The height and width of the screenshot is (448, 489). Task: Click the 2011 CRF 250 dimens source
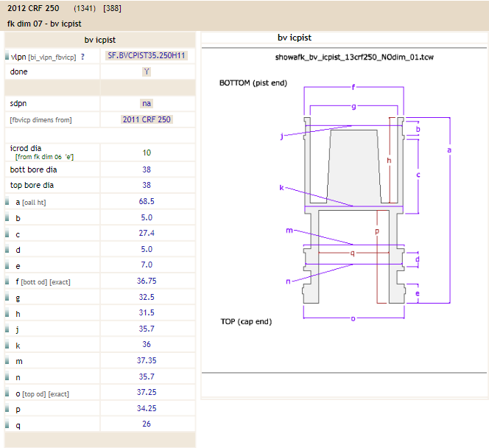pyautogui.click(x=147, y=119)
